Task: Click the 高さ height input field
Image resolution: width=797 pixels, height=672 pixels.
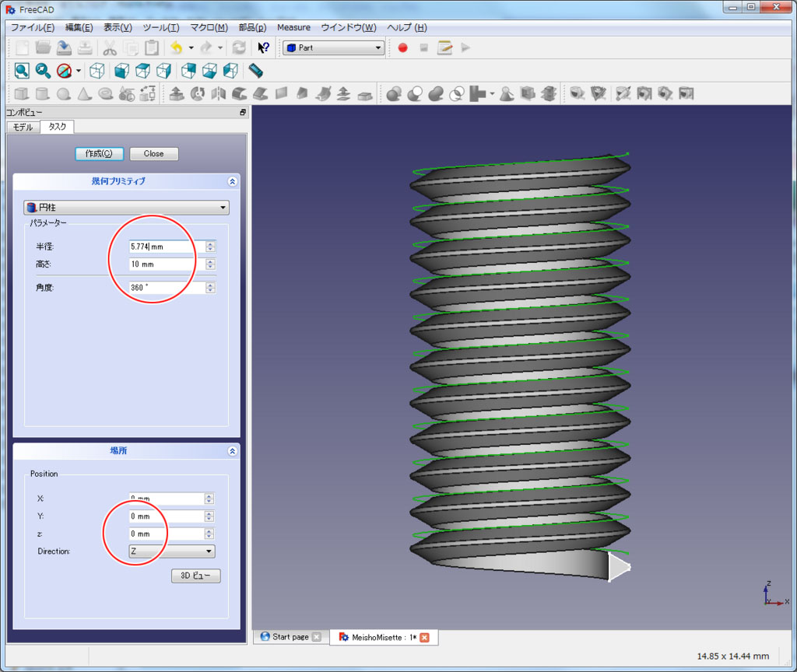Action: click(167, 264)
